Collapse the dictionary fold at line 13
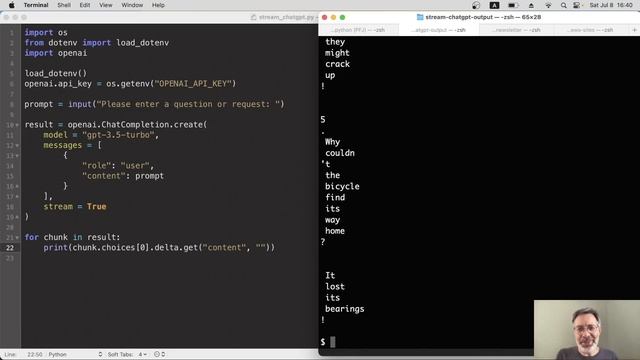The height and width of the screenshot is (360, 640). pos(17,156)
